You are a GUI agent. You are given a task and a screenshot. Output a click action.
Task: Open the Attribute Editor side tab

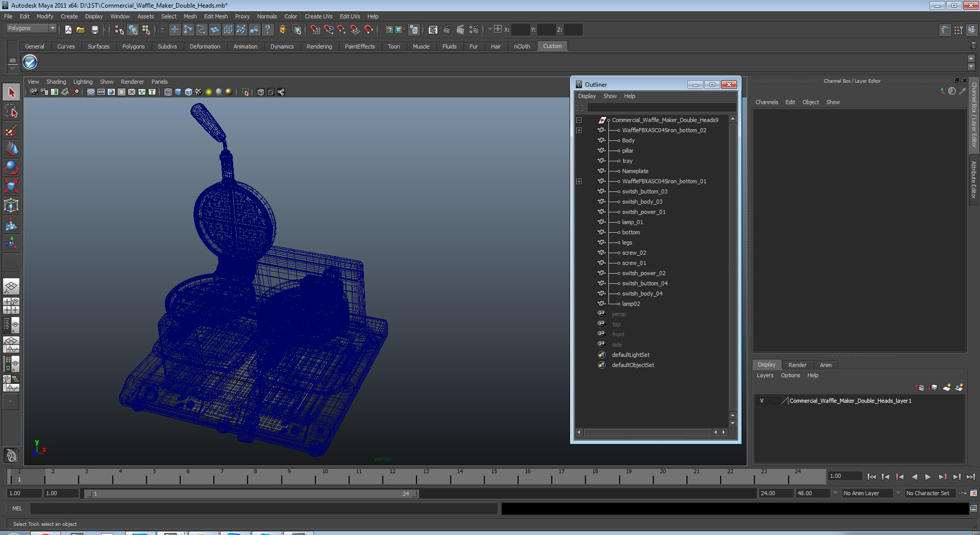tap(974, 180)
